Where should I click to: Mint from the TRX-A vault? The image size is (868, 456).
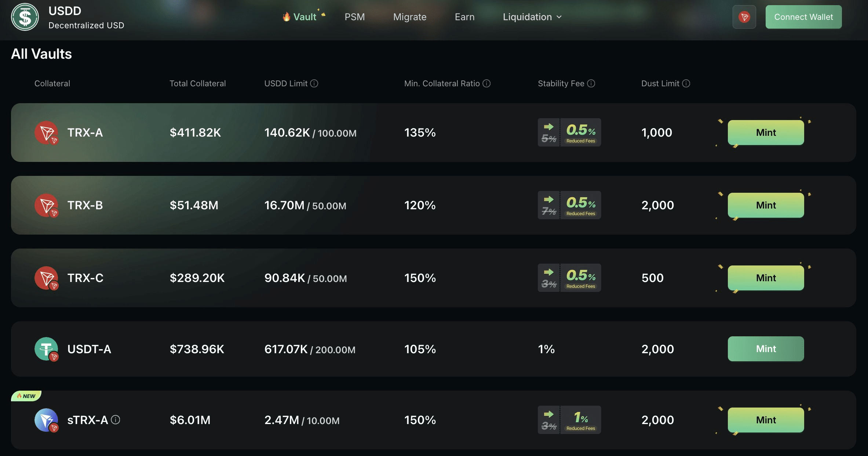[766, 133]
